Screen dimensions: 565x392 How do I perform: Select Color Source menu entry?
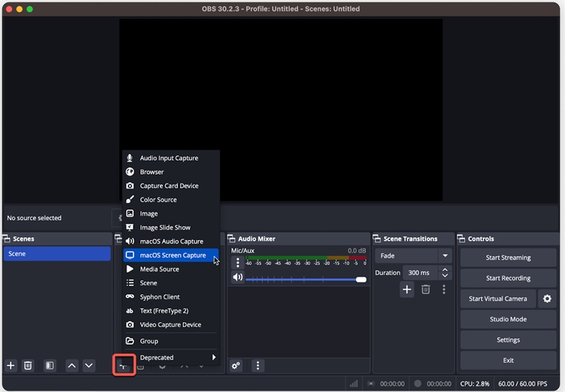pos(172,200)
